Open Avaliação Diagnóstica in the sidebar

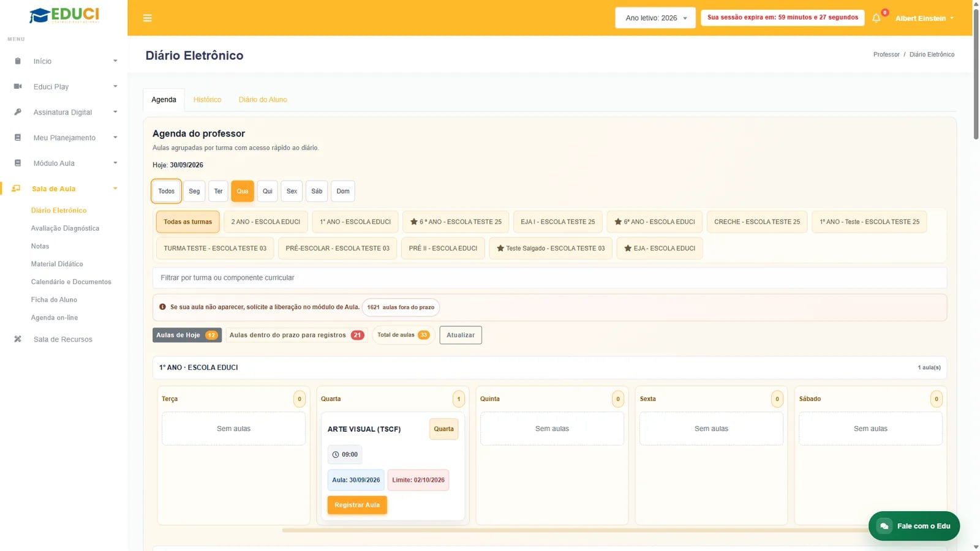click(x=65, y=228)
